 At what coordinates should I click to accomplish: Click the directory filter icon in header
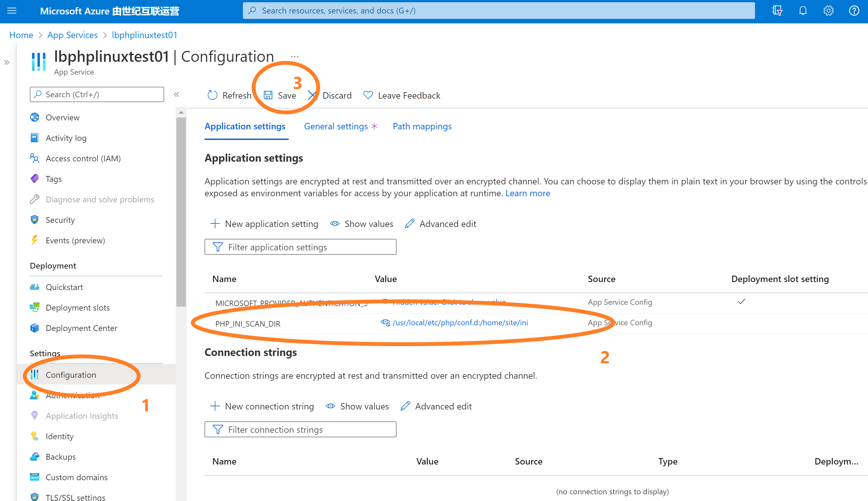[777, 11]
